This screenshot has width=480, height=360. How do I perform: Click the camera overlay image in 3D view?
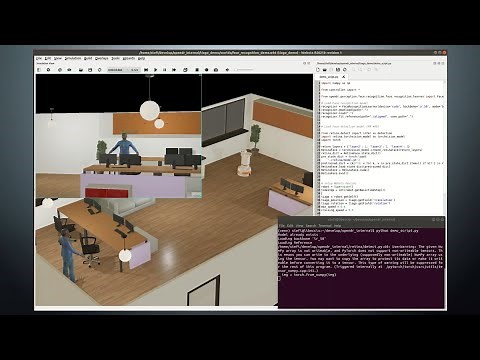coord(119,136)
